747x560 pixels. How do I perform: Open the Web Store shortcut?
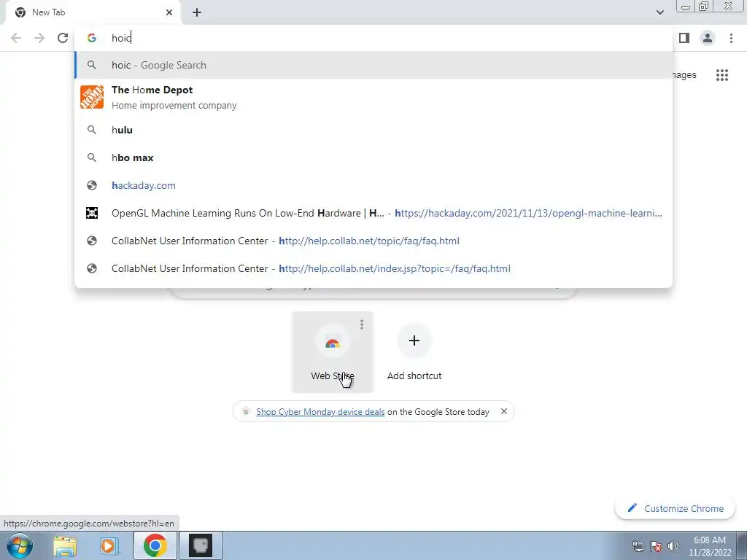tap(332, 352)
